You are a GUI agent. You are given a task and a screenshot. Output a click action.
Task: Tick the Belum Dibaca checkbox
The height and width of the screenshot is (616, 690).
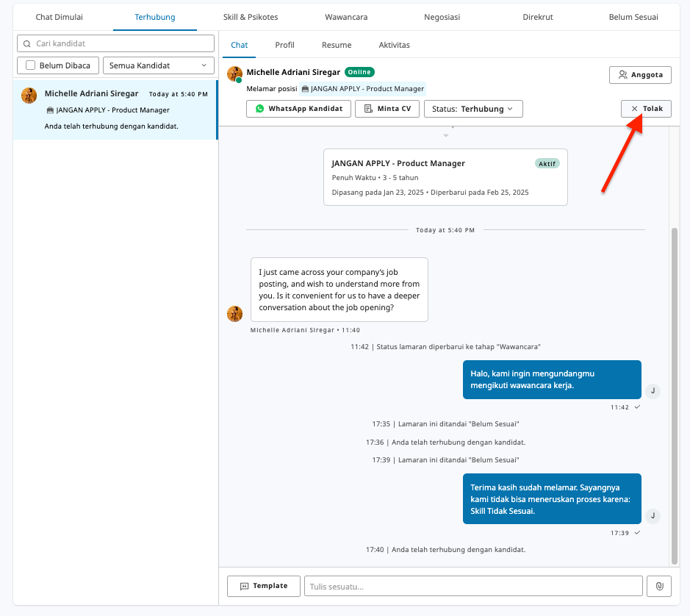[x=30, y=65]
